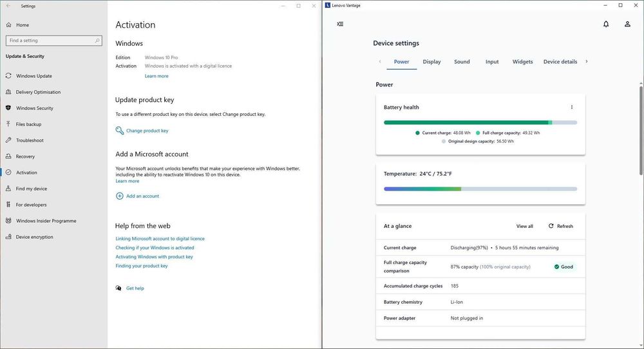
Task: Click the 87% capacity text
Action: [464, 267]
